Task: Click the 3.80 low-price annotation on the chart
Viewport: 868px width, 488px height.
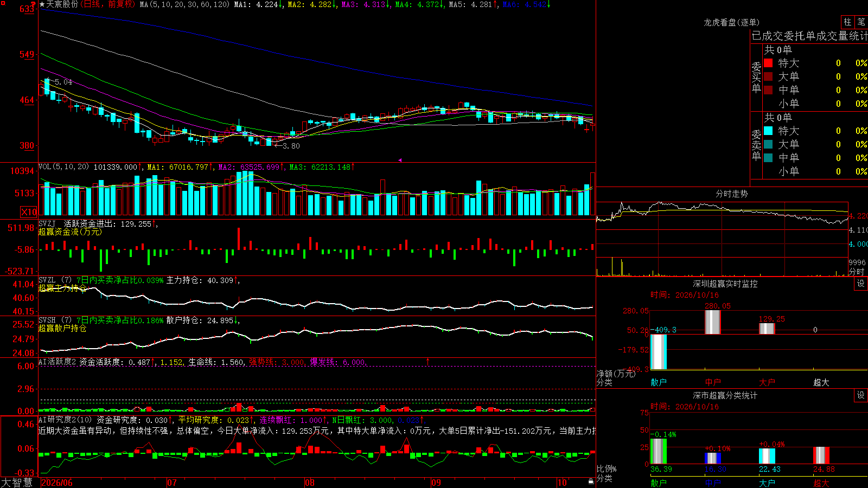Action: [x=291, y=146]
